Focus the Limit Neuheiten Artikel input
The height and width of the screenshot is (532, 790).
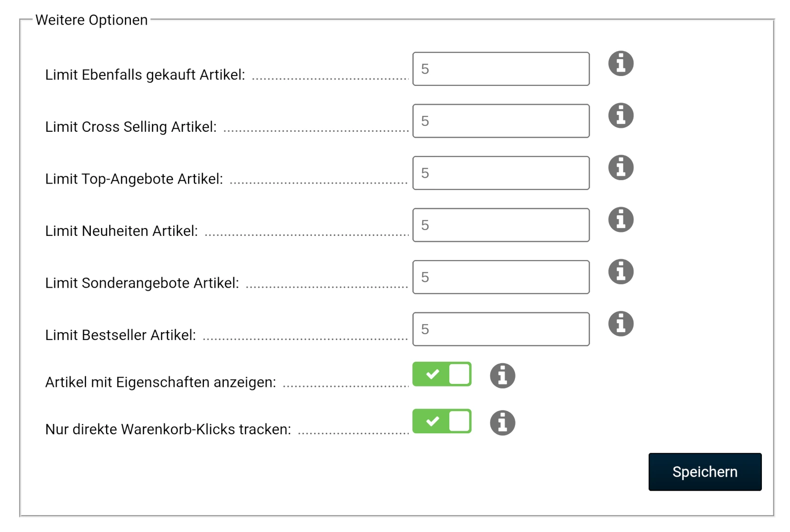pyautogui.click(x=501, y=225)
